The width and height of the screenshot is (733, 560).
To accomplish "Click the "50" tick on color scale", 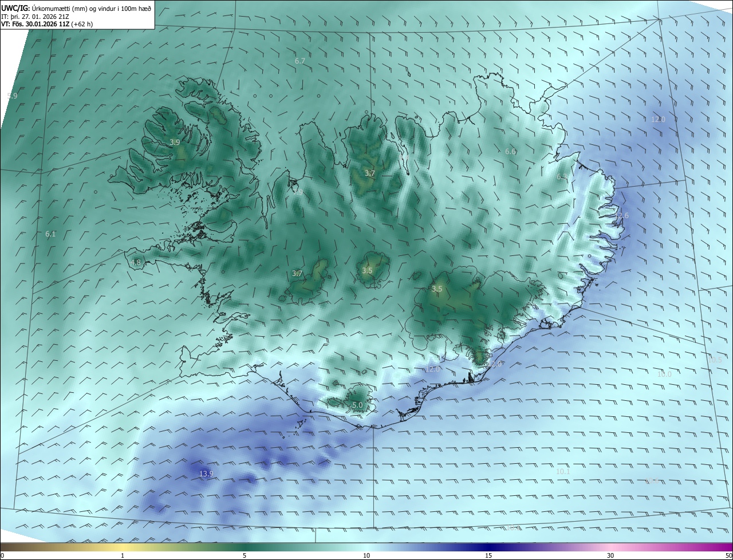I will (728, 555).
